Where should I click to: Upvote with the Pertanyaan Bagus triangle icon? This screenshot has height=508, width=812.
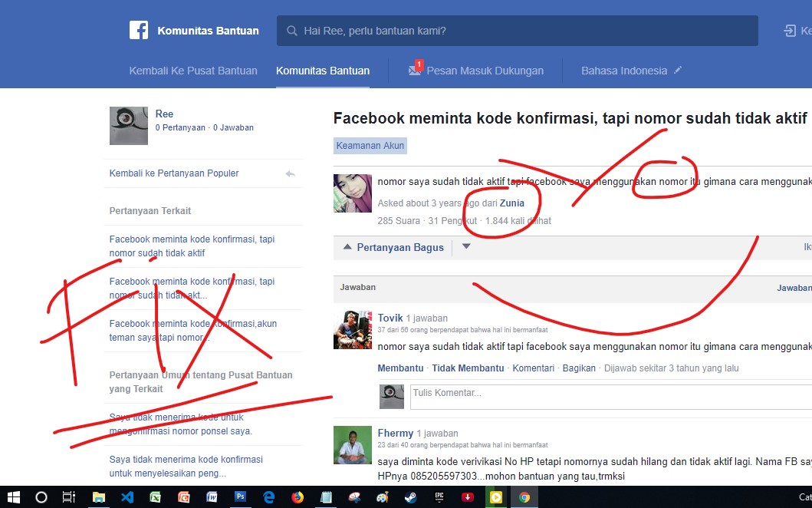[x=347, y=247]
